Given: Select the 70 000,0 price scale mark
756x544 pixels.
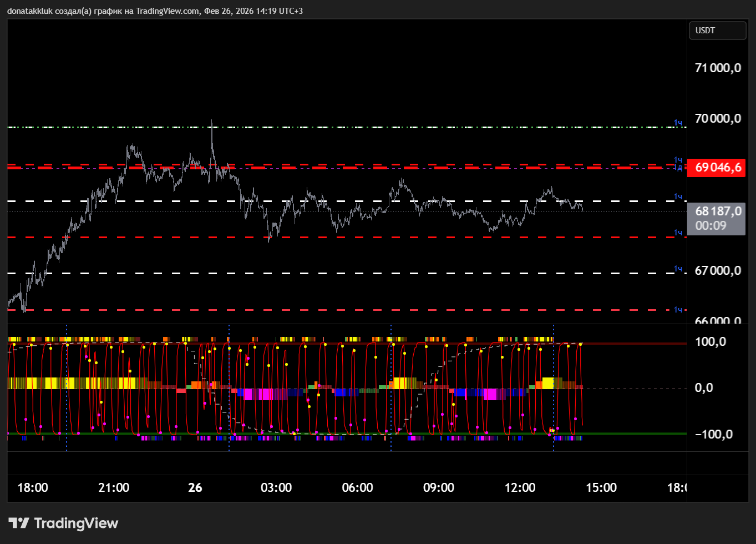Looking at the screenshot, I should [x=717, y=118].
